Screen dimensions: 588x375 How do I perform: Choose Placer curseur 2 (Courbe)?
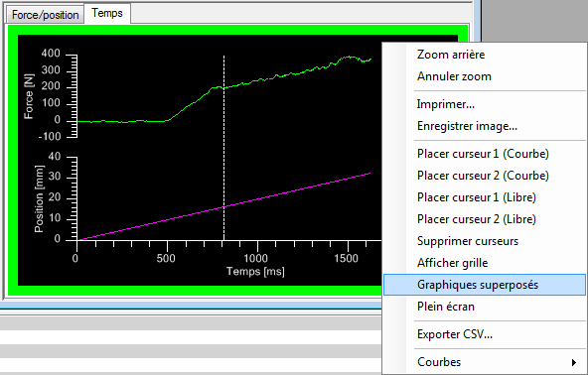484,176
